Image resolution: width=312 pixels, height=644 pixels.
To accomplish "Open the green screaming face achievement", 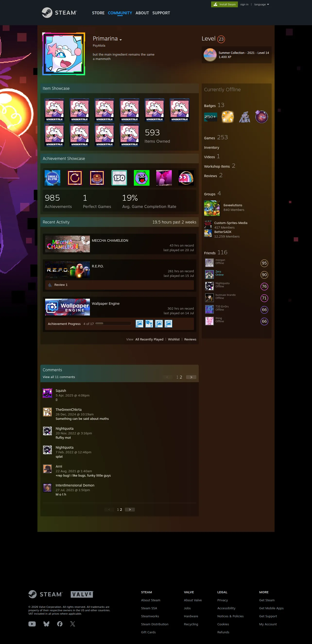I will pos(141,178).
